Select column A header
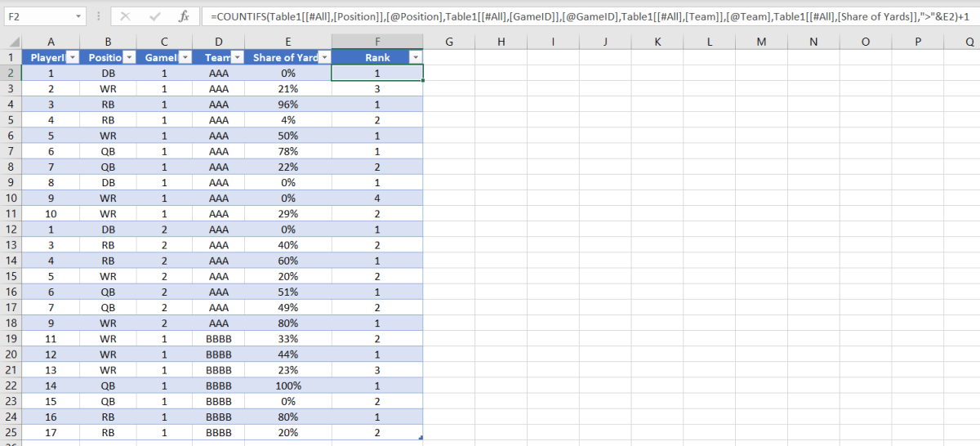This screenshot has width=980, height=446. [x=51, y=42]
